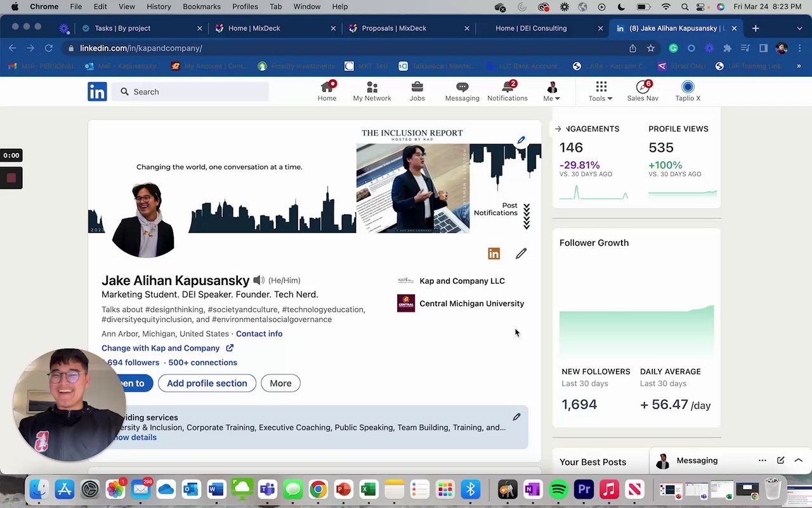The image size is (812, 508).
Task: View the 500+ connections link
Action: [x=202, y=363]
